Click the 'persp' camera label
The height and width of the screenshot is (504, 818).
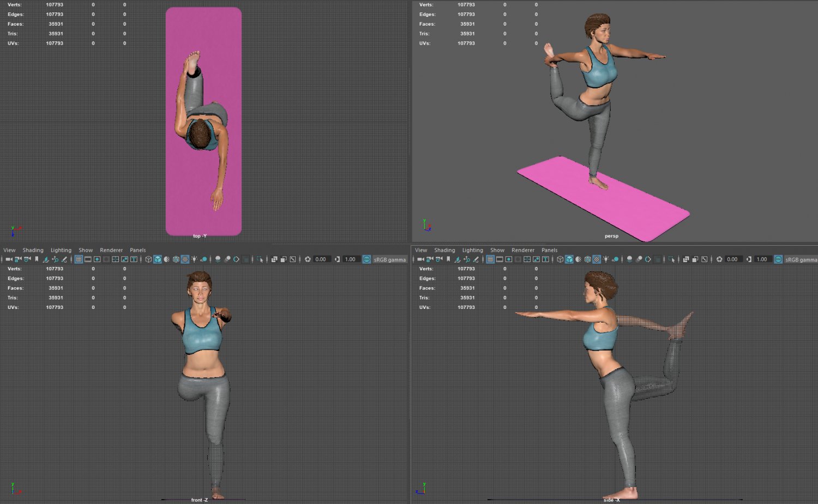click(x=611, y=236)
